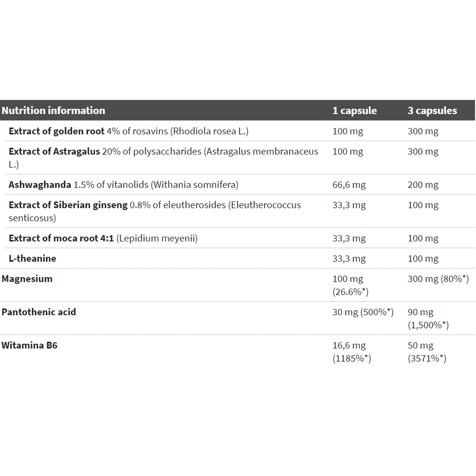Select the L-theanine row label
The height and width of the screenshot is (476, 476).
pyautogui.click(x=32, y=258)
